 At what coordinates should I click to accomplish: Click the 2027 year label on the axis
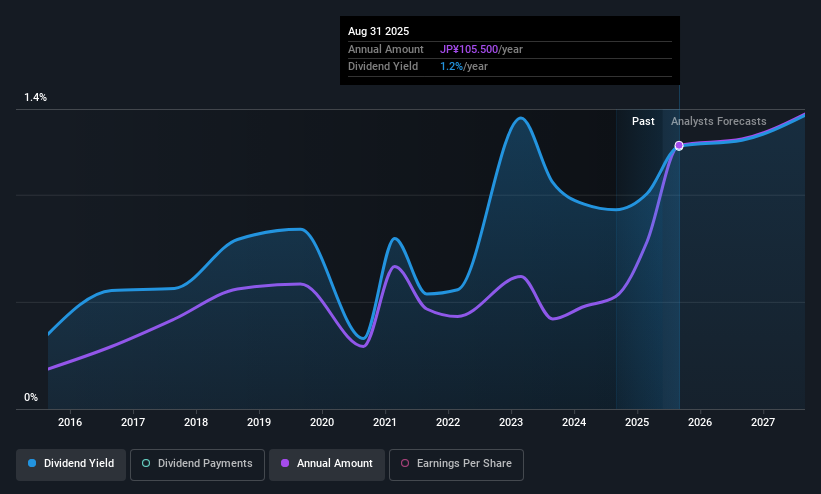click(x=763, y=422)
